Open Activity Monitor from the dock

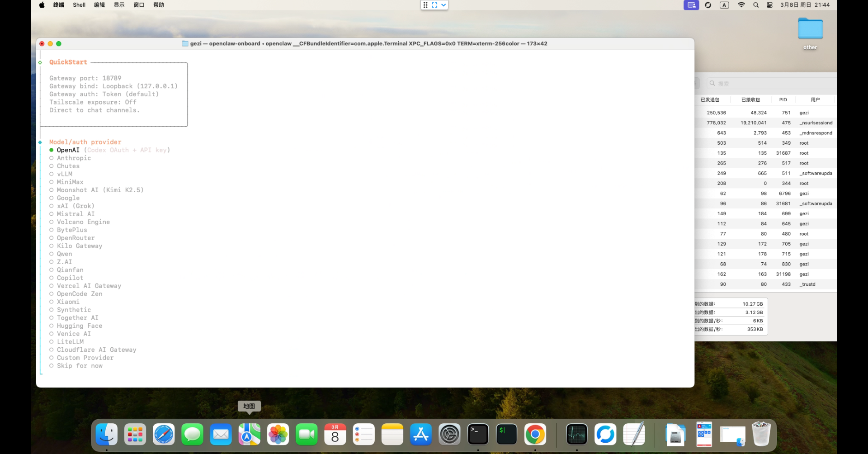(577, 435)
